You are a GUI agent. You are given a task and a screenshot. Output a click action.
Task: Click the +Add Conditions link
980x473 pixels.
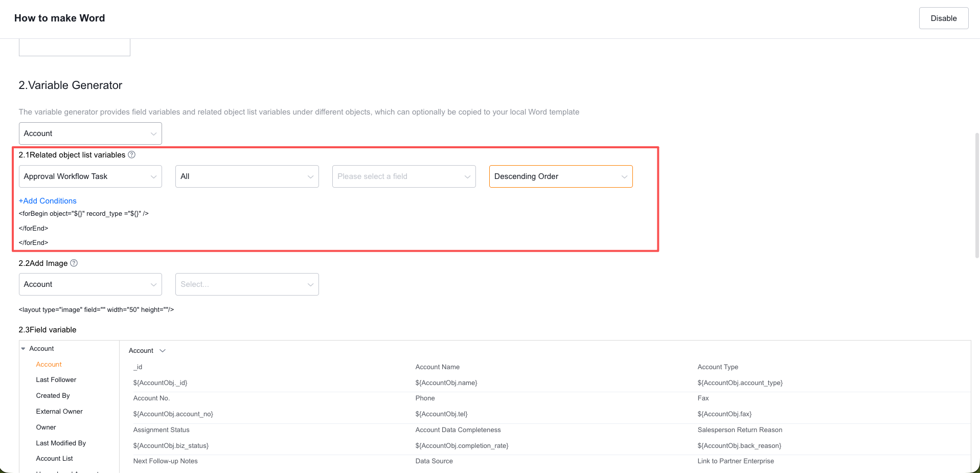tap(48, 201)
